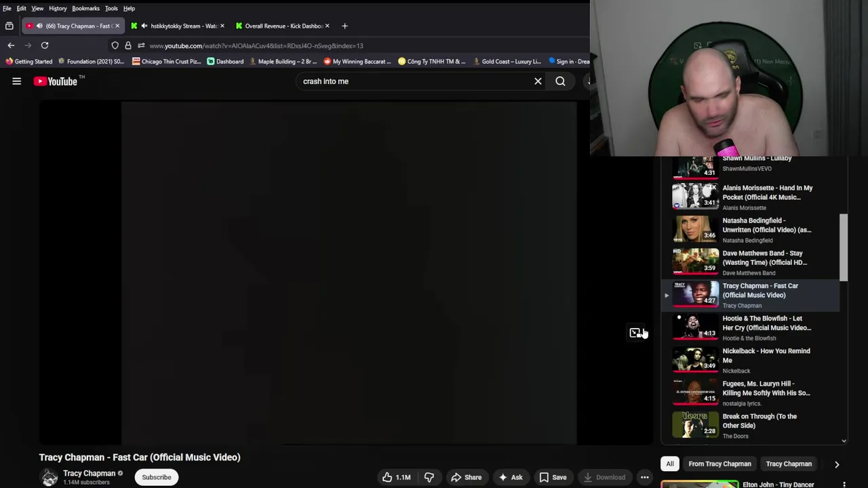Click the Ask button
Image resolution: width=868 pixels, height=488 pixels.
[x=510, y=477]
